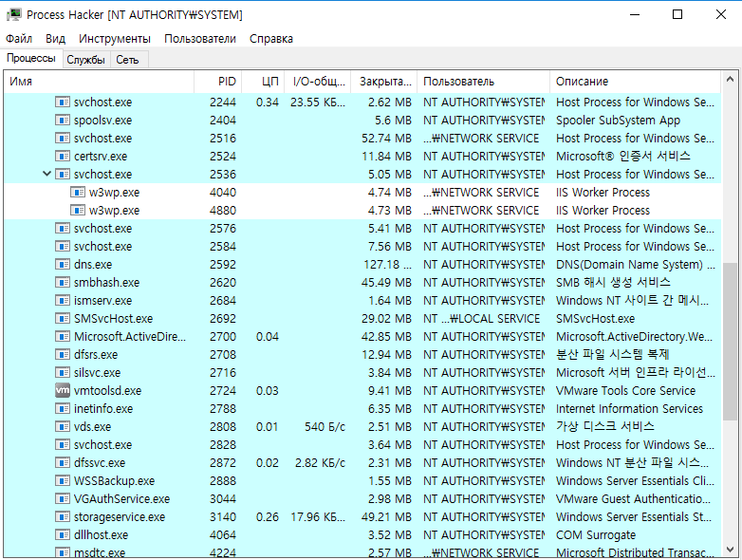Click the 1.55 MB value for WSSBackup.exe
This screenshot has width=742, height=560.
coord(390,481)
